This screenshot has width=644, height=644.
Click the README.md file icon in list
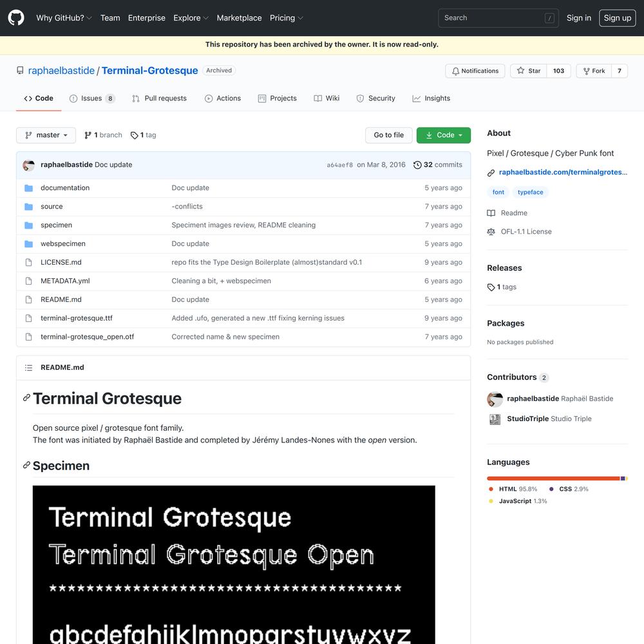click(28, 300)
